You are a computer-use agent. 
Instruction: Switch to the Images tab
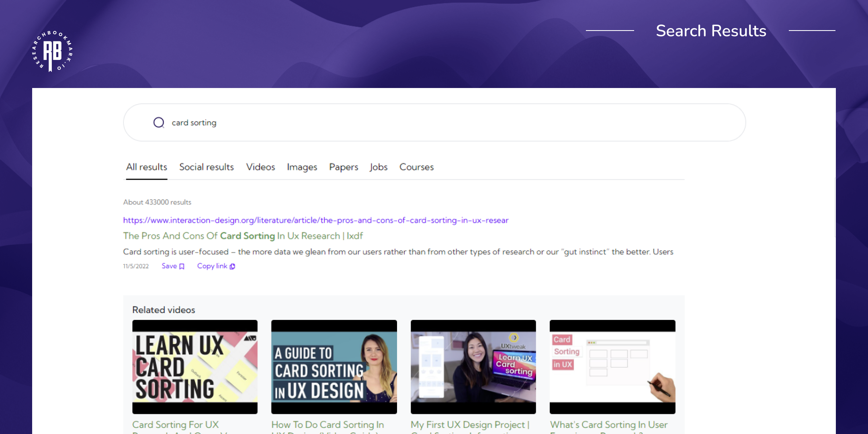(x=302, y=167)
